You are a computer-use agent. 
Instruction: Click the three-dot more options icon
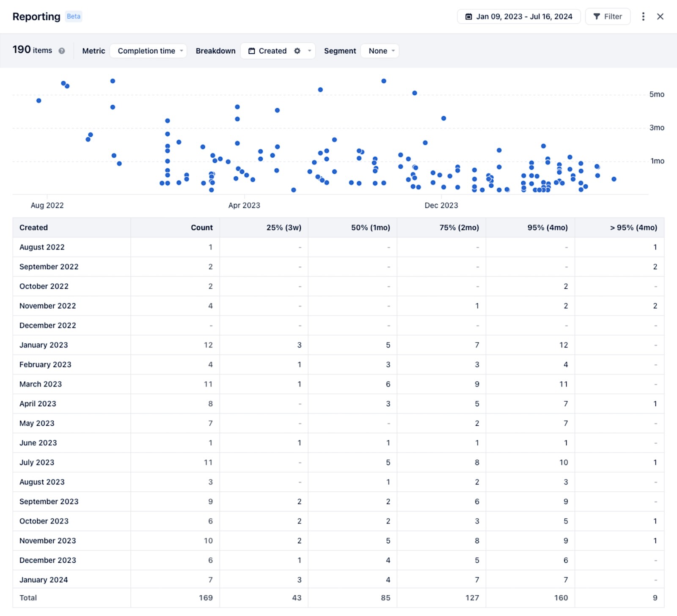click(x=643, y=16)
